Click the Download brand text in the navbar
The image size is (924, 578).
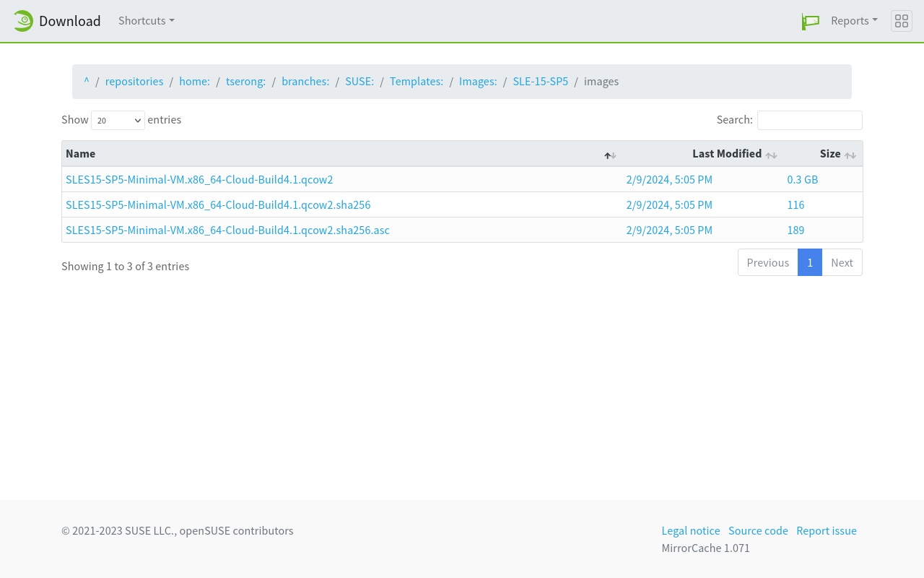71,21
